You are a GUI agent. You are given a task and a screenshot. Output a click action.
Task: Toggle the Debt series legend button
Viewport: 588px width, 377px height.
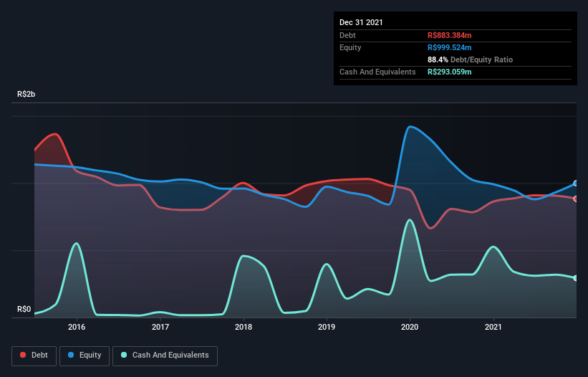coord(34,355)
